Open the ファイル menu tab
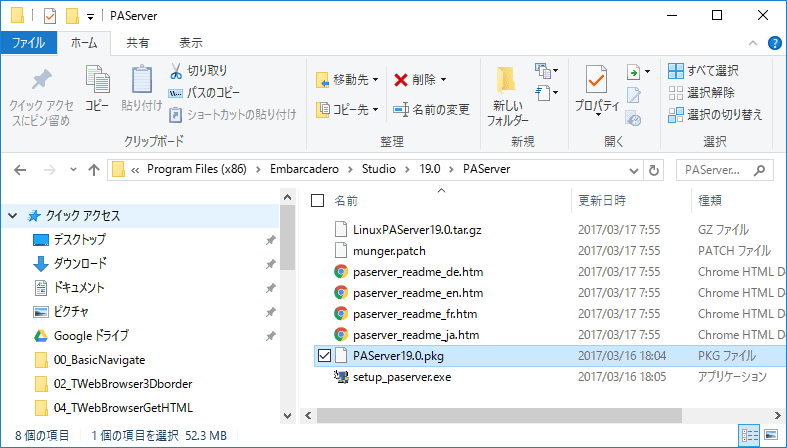The image size is (787, 448). coord(29,43)
